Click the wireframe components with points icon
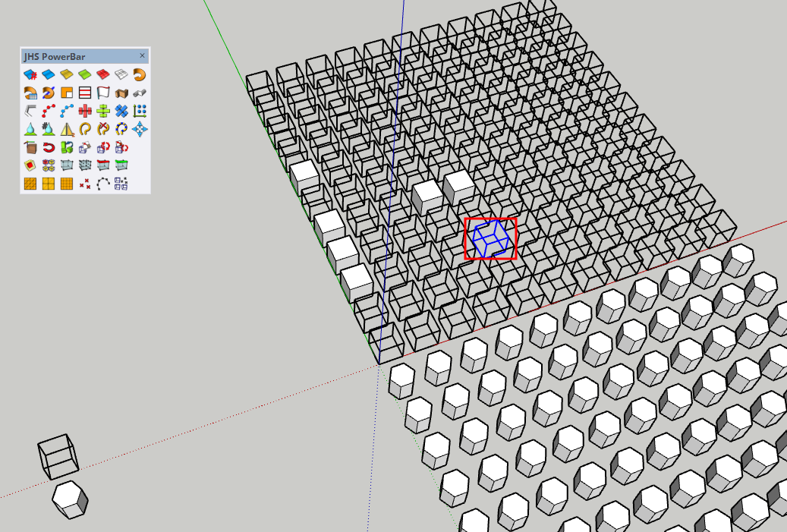Screen dimensions: 787x532 (x=121, y=184)
